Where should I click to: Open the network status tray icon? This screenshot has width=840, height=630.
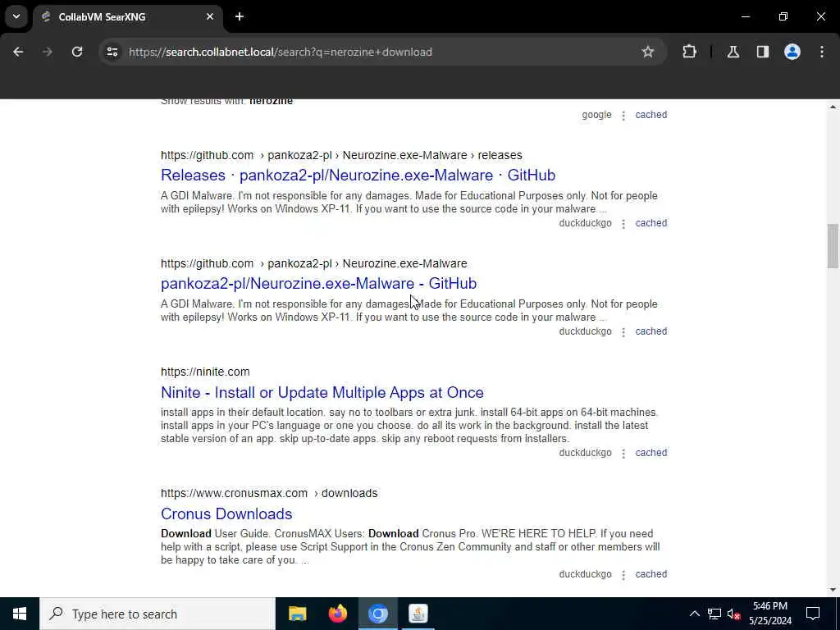coord(714,614)
